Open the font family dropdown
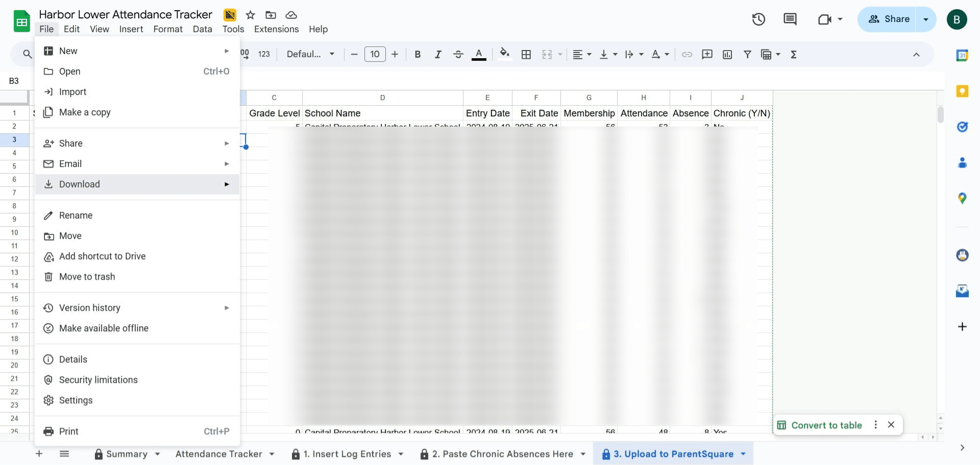Screen dimensions: 980x465 [x=310, y=54]
